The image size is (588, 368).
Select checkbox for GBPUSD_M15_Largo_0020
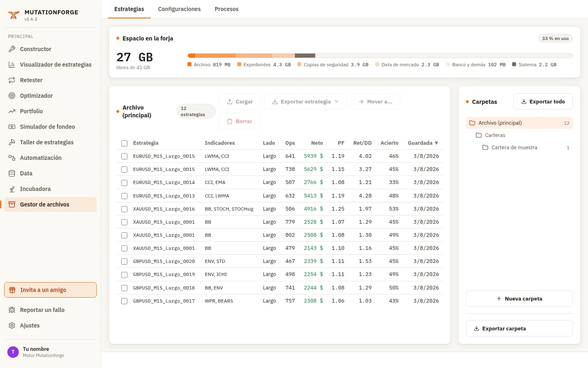(x=124, y=261)
